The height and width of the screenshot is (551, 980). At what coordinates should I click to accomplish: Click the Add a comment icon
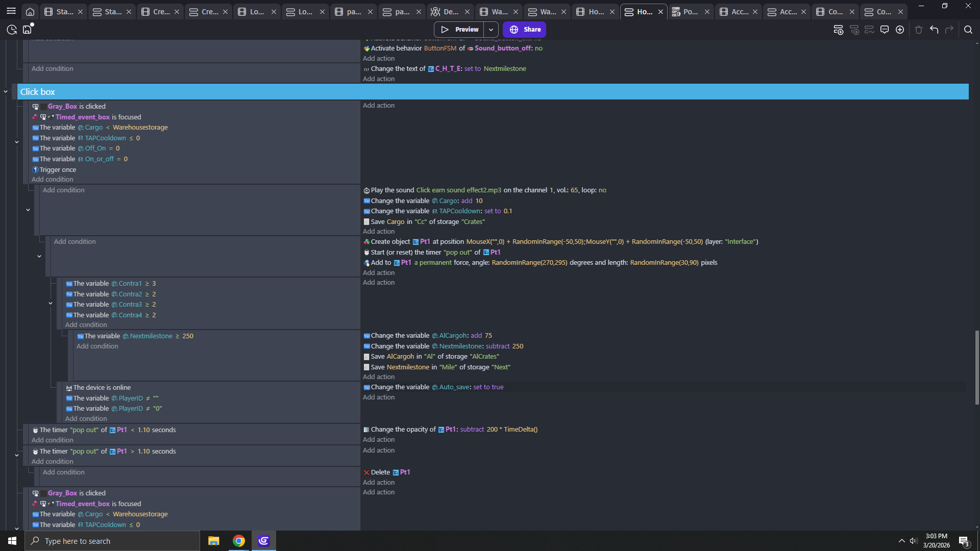(885, 30)
